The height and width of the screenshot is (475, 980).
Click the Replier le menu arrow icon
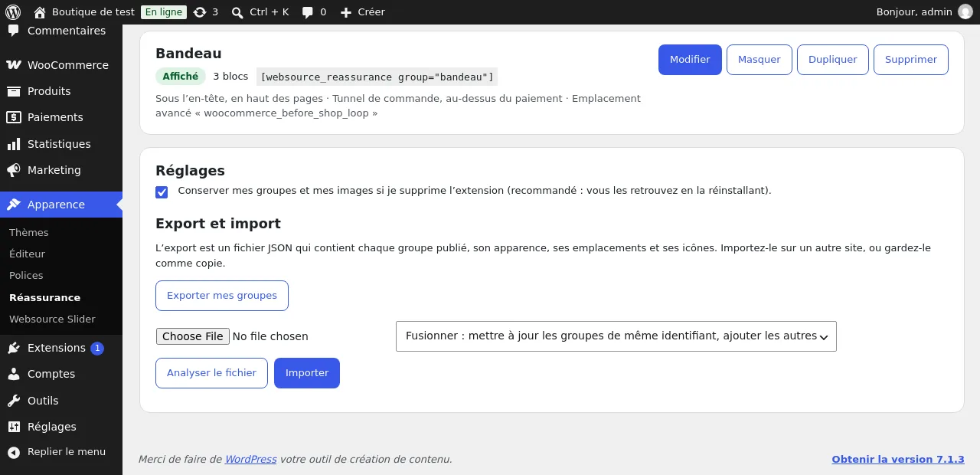pos(14,452)
